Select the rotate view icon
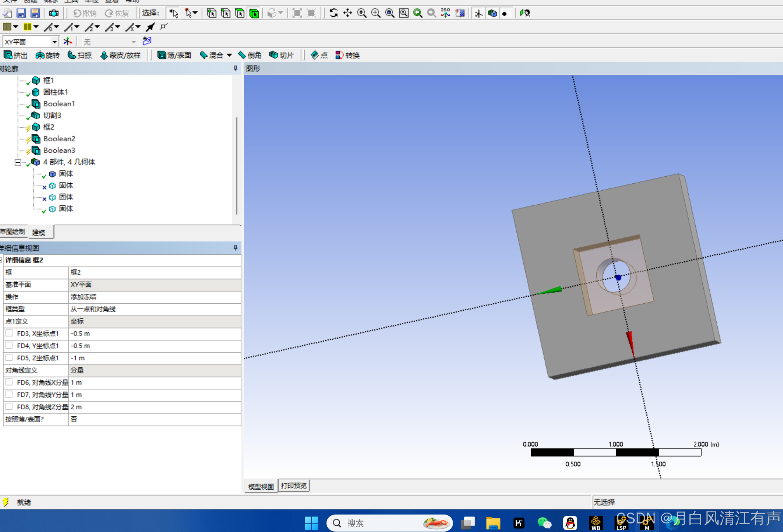The width and height of the screenshot is (783, 532). tap(333, 13)
